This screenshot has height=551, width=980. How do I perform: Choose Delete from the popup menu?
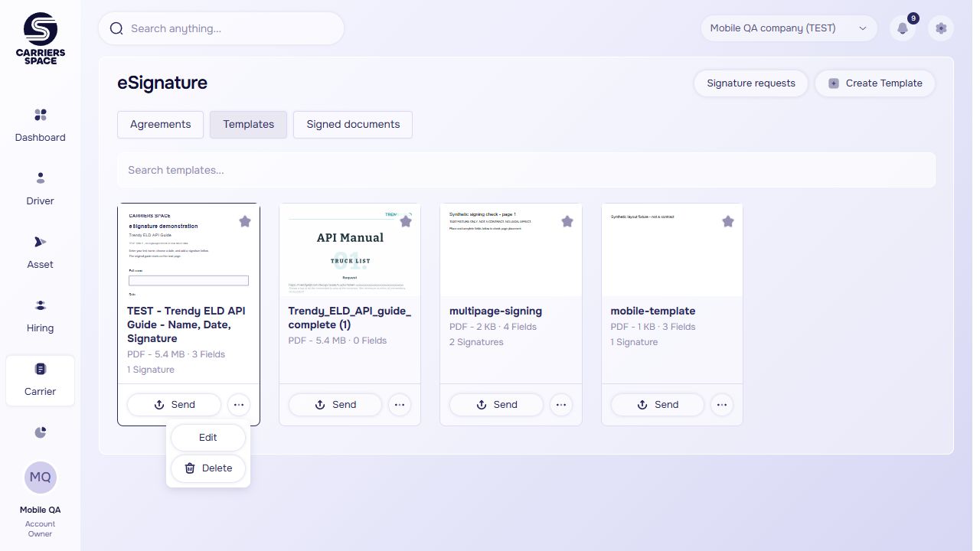[x=208, y=468]
